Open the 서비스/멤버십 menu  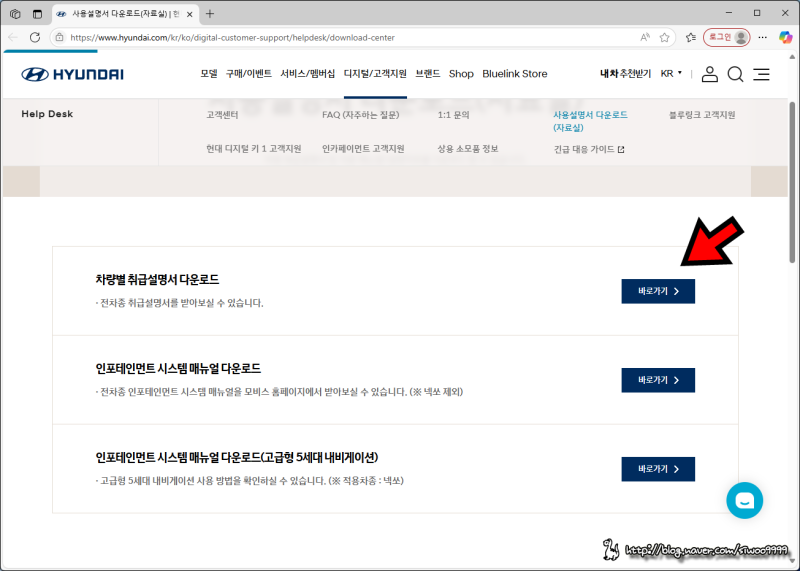point(308,73)
